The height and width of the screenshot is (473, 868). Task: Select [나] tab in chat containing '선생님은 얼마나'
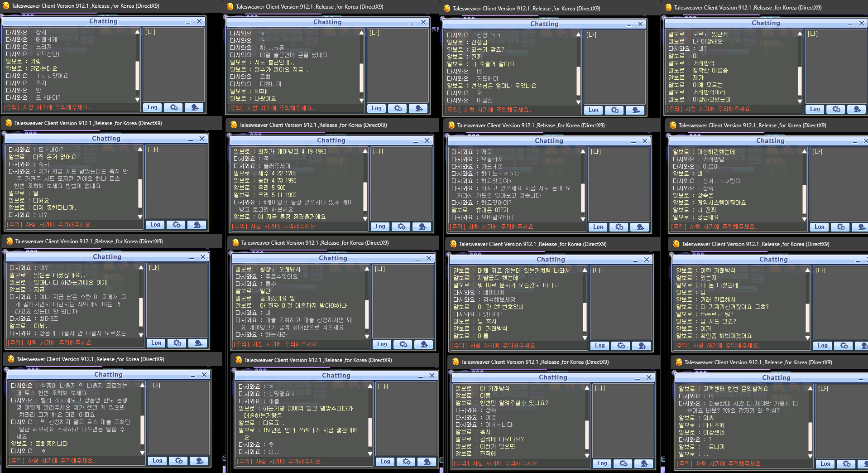[591, 35]
